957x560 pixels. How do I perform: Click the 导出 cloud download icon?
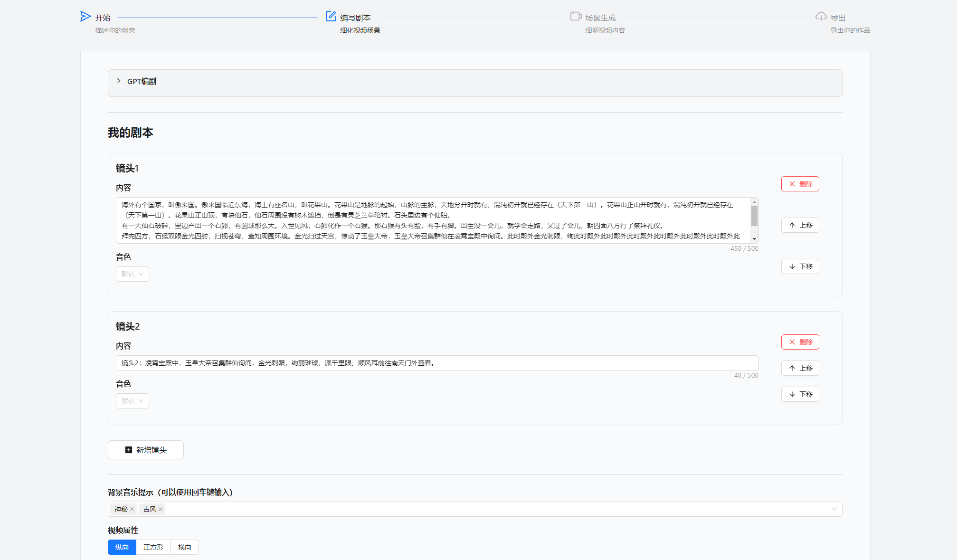821,17
